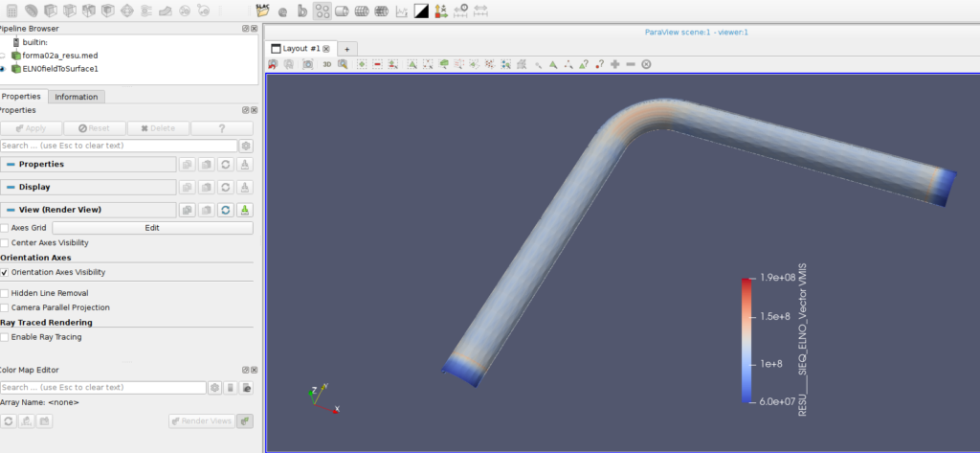Click the properties search input field
Viewport: 980px width, 453px height.
(x=119, y=146)
